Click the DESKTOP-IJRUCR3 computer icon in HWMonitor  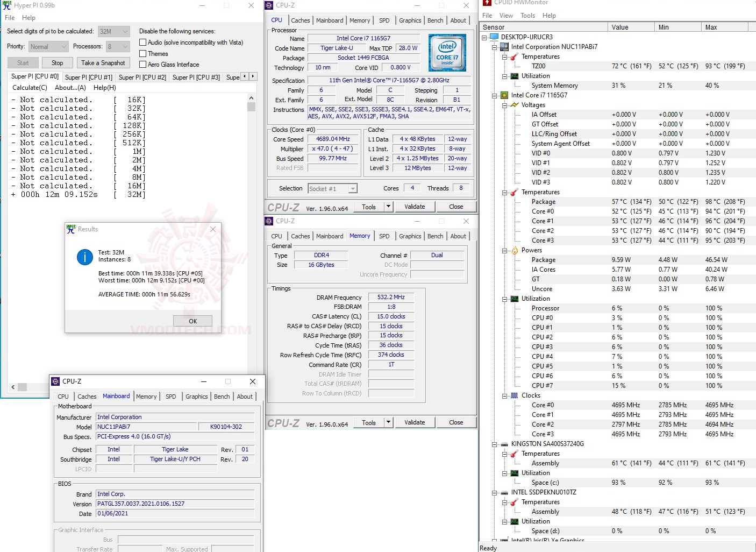[494, 37]
